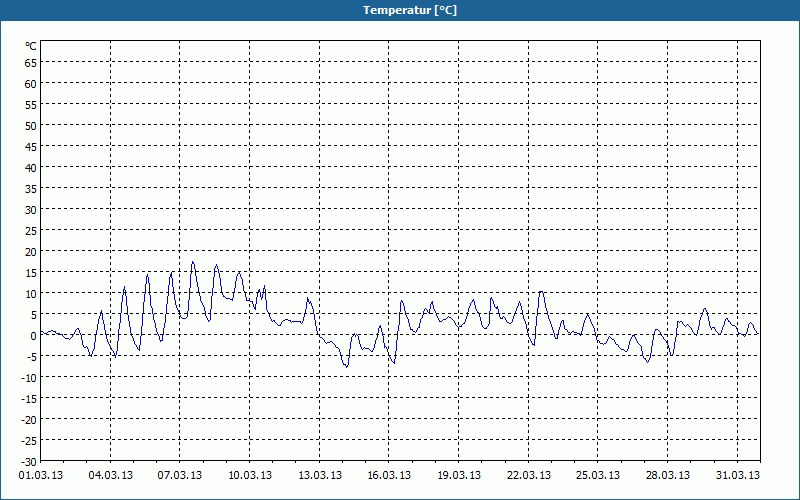
Task: Click the 35 value on the temperature axis
Action: click(x=31, y=189)
